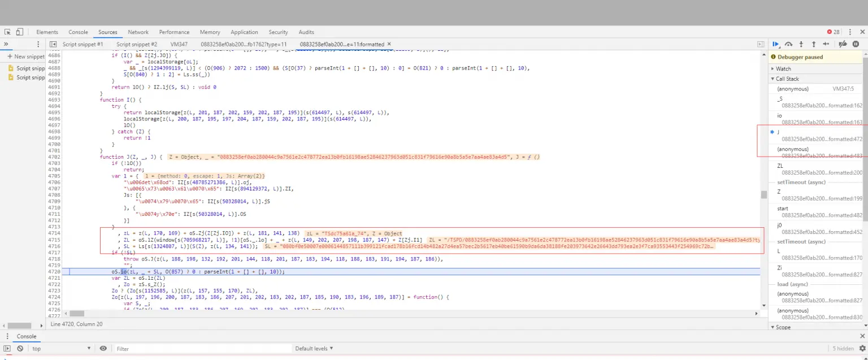Set breakpoint on line number 4720
Screen dimensions: 868x360
(x=54, y=271)
